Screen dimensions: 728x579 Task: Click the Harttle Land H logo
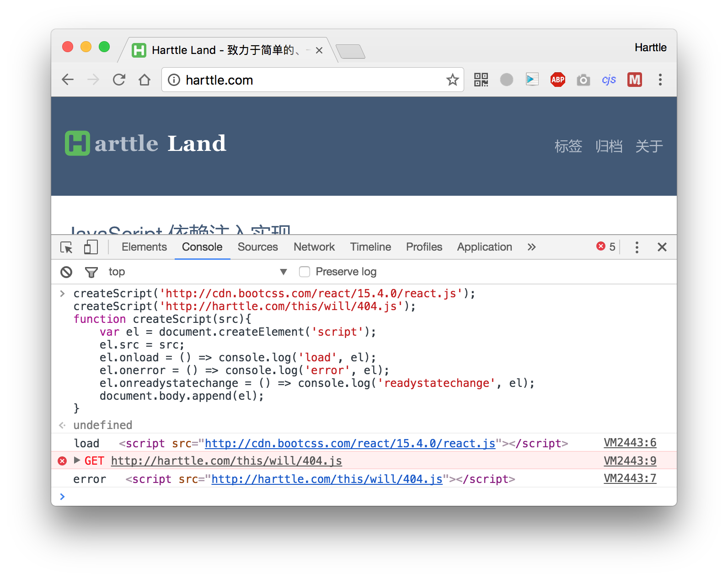pyautogui.click(x=77, y=143)
